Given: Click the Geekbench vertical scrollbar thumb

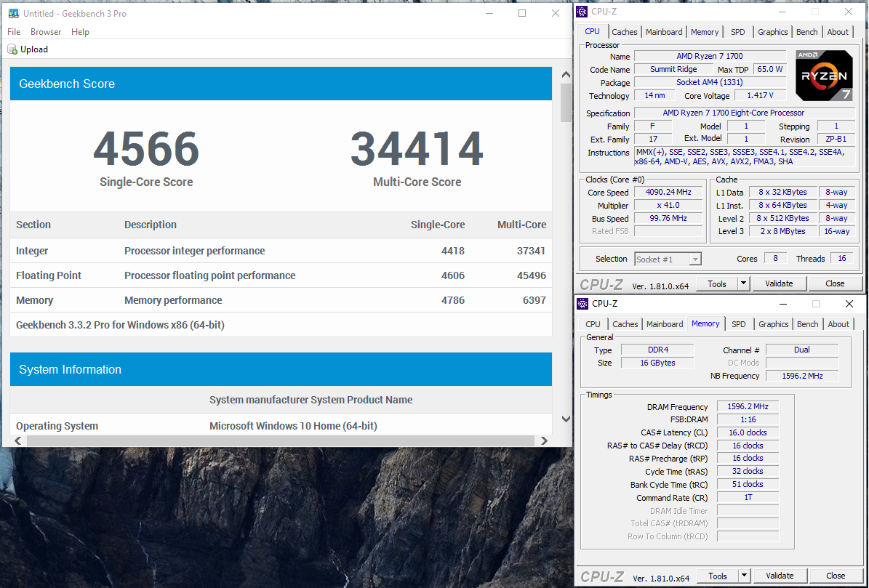Looking at the screenshot, I should point(565,102).
